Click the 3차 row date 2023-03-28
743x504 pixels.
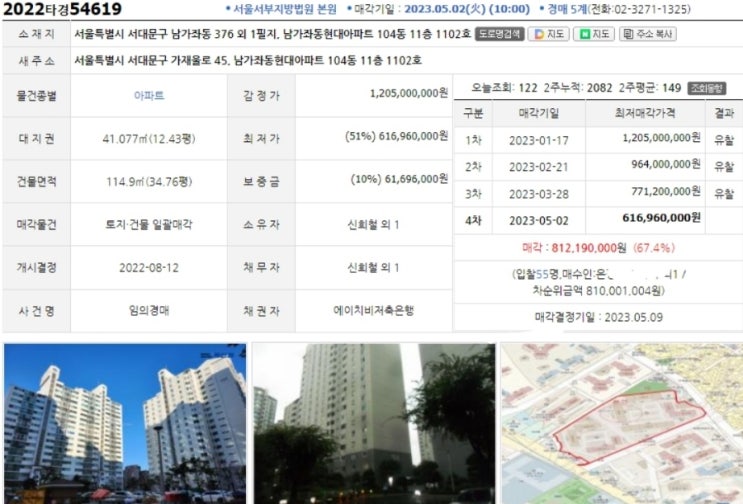pos(539,194)
